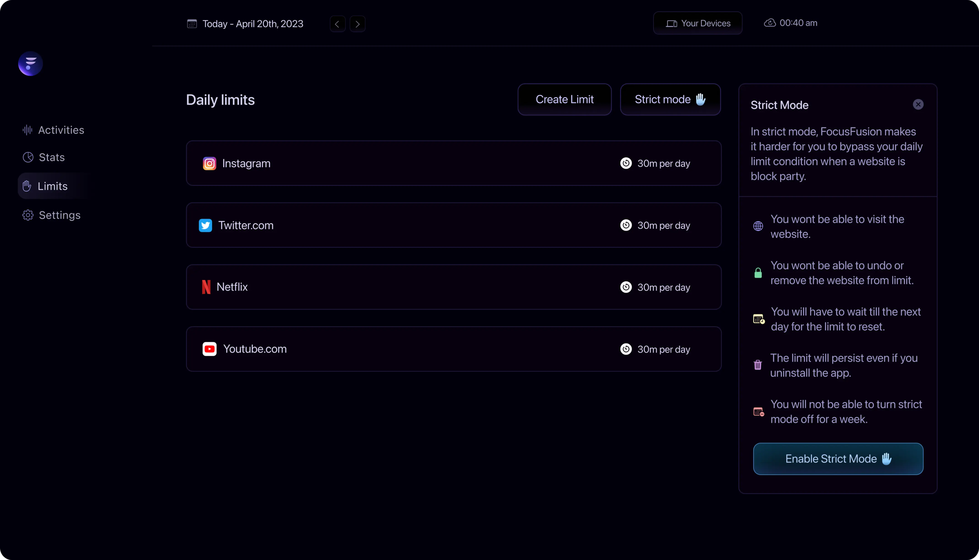Open Settings from the sidebar
Image resolution: width=979 pixels, height=560 pixels.
[51, 215]
